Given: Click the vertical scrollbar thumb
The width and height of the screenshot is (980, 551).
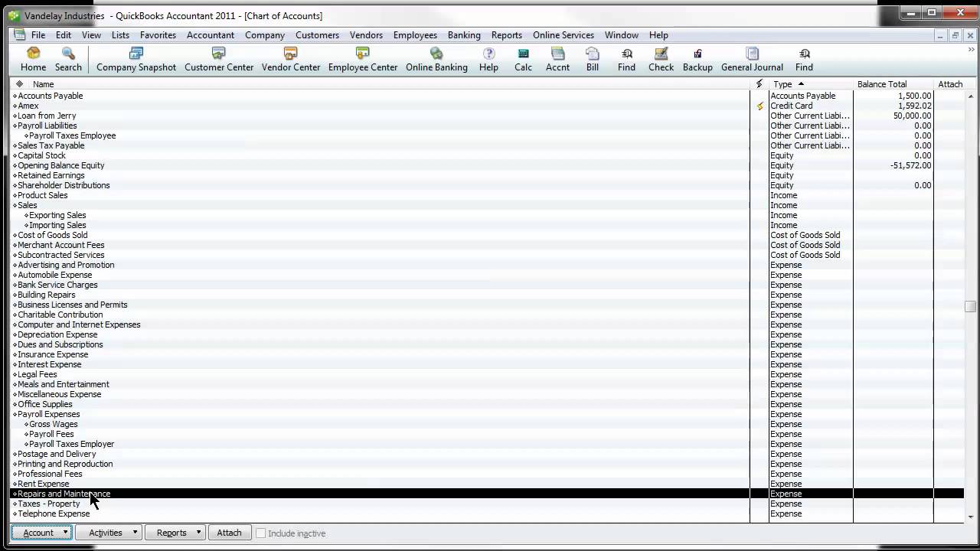Looking at the screenshot, I should tap(971, 306).
